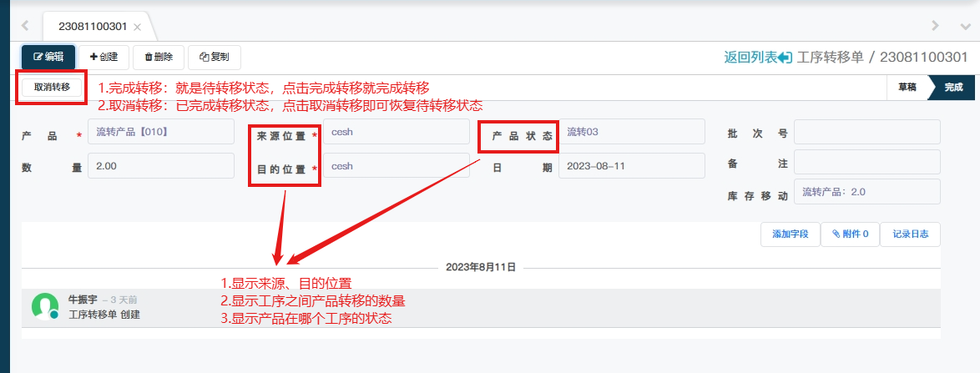The image size is (980, 373).
Task: Click the 记录日志 log note button
Action: pyautogui.click(x=910, y=234)
